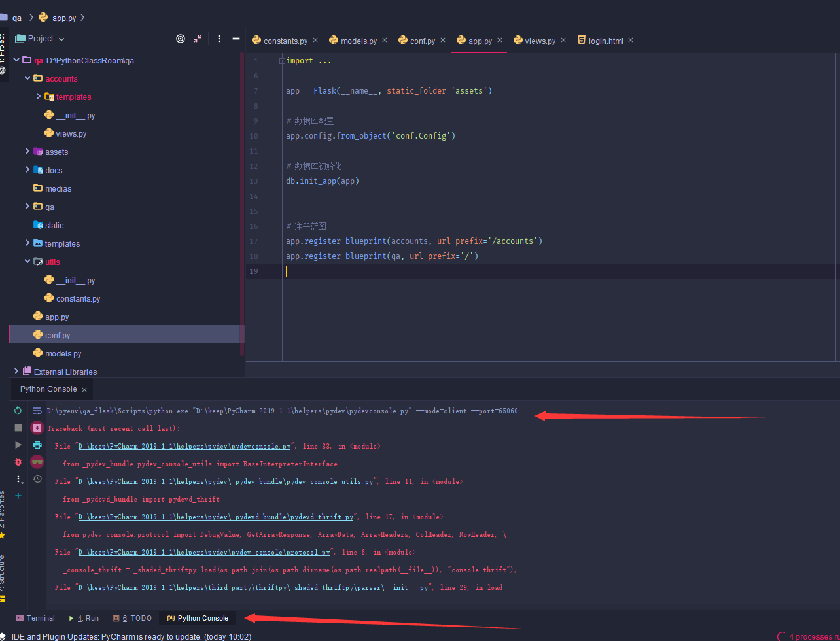
Task: Select models.py in project tree
Action: (63, 353)
